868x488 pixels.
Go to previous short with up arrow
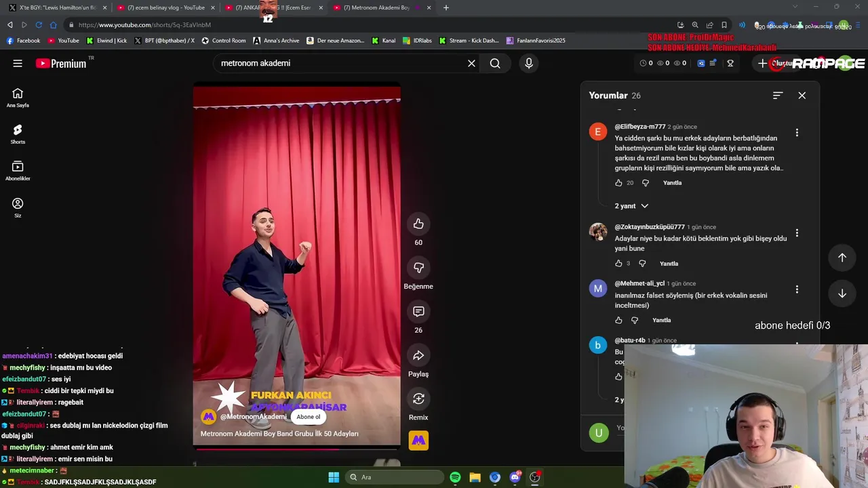pyautogui.click(x=842, y=258)
